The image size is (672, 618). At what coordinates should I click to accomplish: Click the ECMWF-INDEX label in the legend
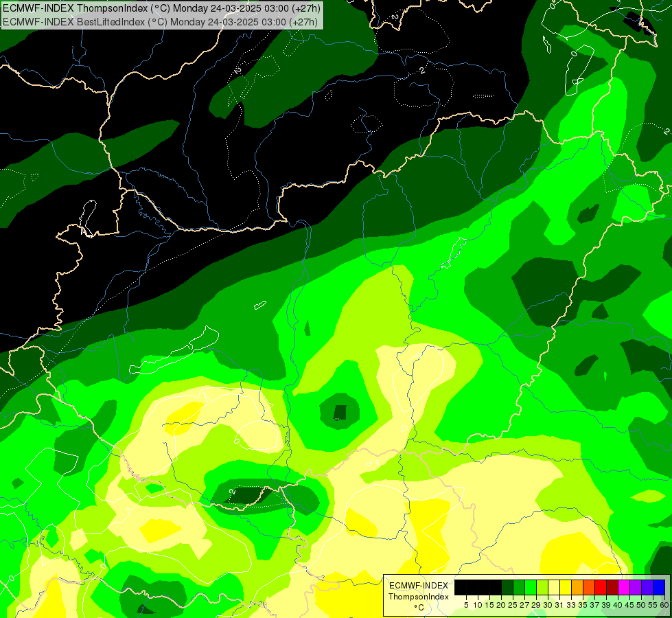click(x=419, y=586)
